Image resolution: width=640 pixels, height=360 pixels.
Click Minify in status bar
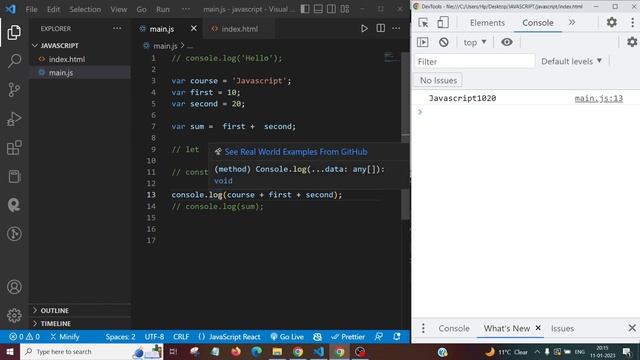coord(64,337)
